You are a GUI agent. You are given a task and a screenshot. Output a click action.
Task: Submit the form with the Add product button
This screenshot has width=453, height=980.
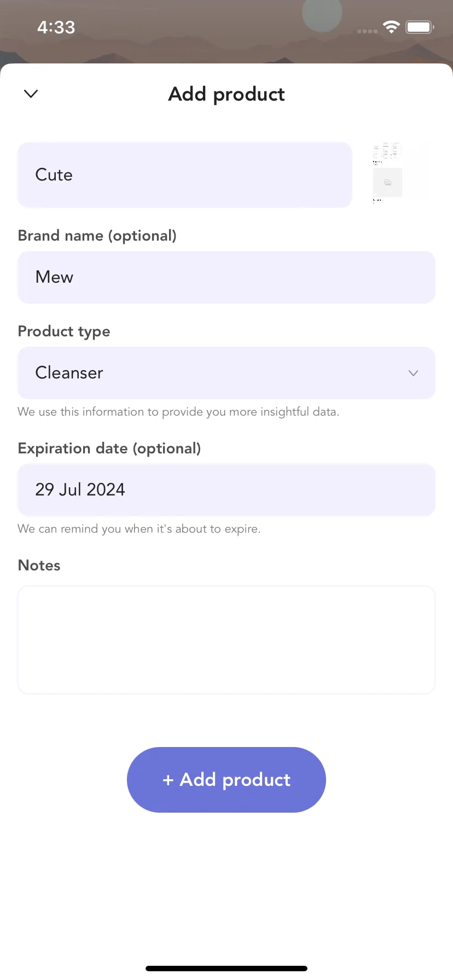(226, 780)
